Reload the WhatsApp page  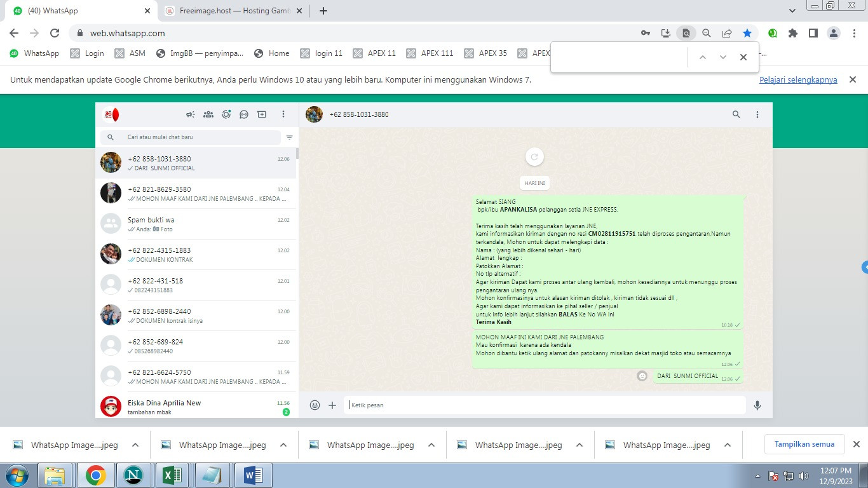click(x=55, y=33)
